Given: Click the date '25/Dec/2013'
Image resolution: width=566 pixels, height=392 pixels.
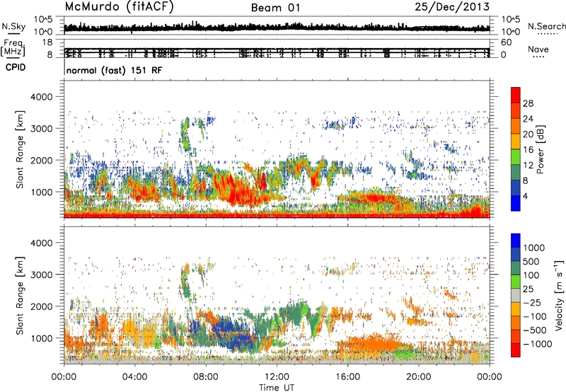Looking at the screenshot, I should tap(452, 7).
